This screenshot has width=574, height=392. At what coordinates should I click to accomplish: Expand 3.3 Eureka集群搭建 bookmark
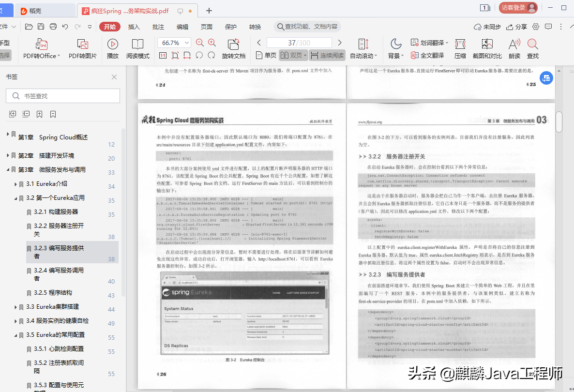(15, 307)
